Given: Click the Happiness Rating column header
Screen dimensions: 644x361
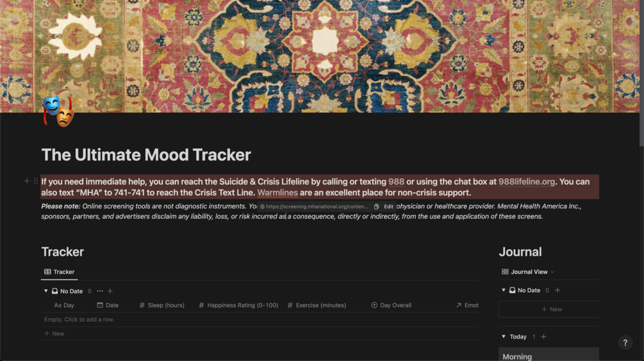Looking at the screenshot, I should [x=238, y=305].
